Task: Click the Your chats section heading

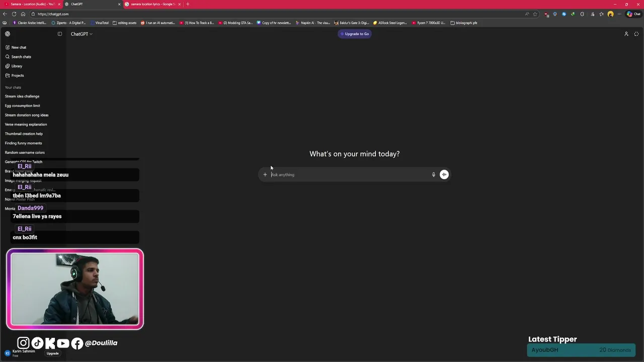Action: [13, 87]
